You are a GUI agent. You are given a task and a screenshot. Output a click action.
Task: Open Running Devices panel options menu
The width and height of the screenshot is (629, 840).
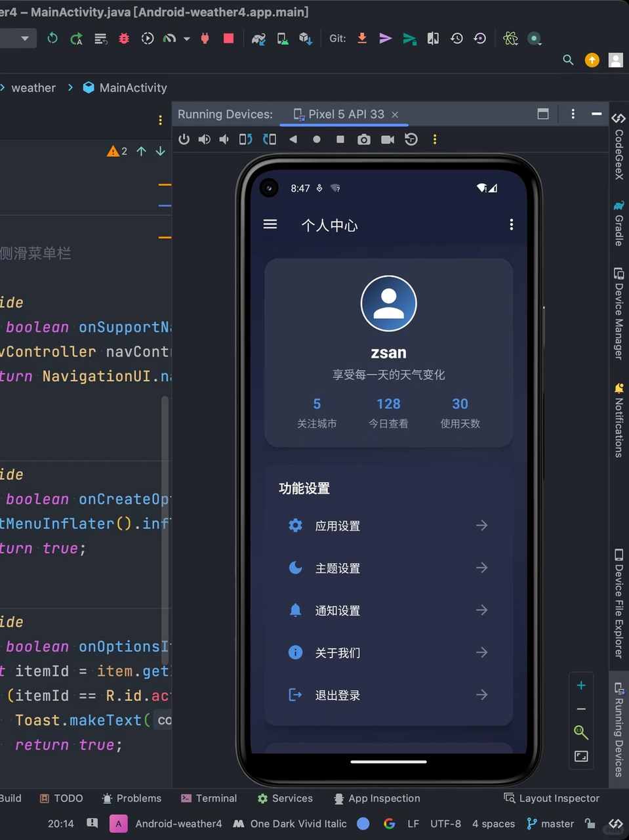[x=573, y=114]
